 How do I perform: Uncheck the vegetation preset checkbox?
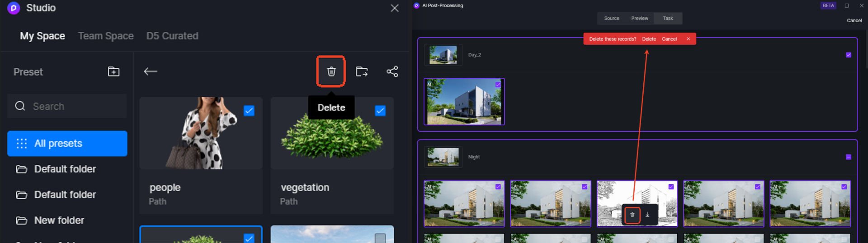380,111
